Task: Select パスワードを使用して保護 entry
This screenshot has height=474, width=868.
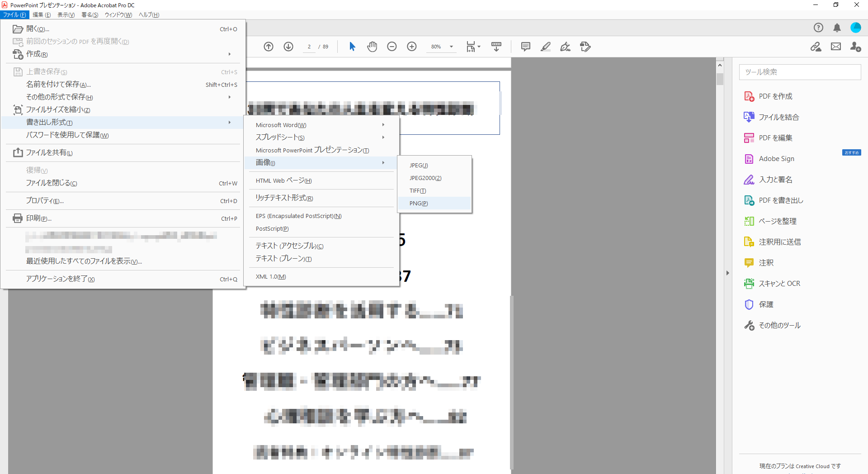Action: pyautogui.click(x=123, y=135)
